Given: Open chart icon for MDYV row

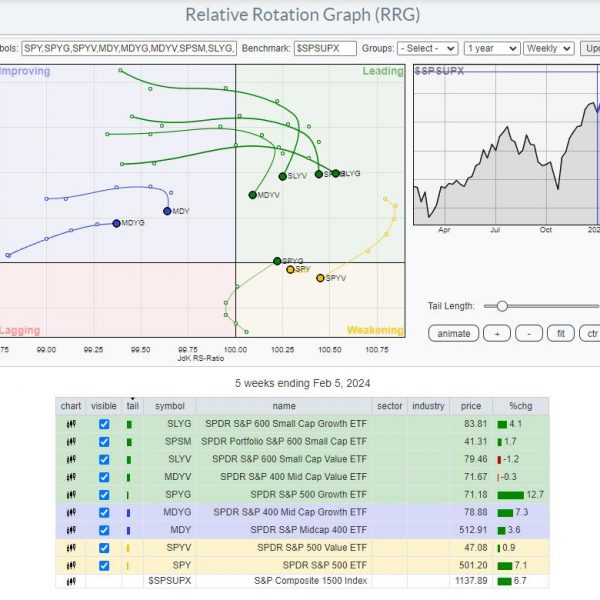Looking at the screenshot, I should 71,477.
